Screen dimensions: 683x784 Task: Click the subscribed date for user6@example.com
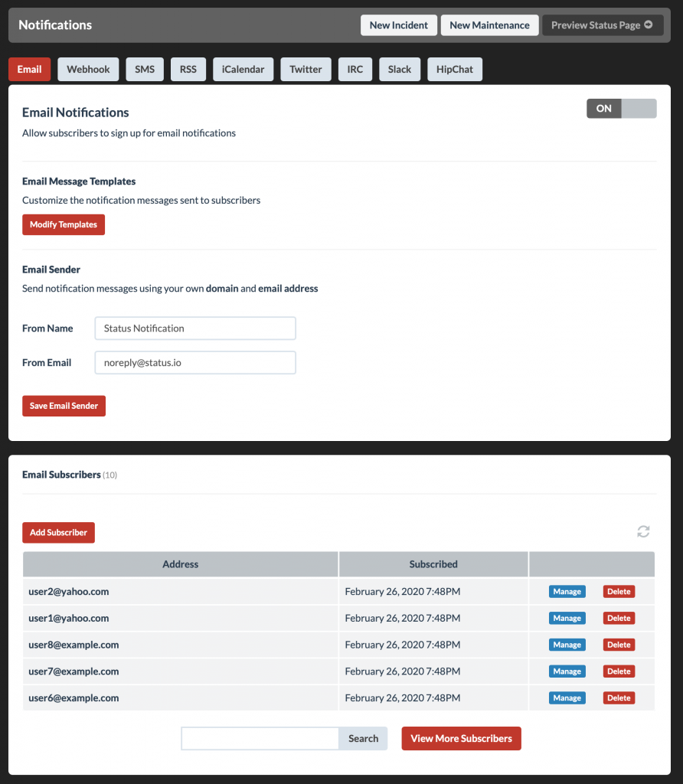click(403, 697)
